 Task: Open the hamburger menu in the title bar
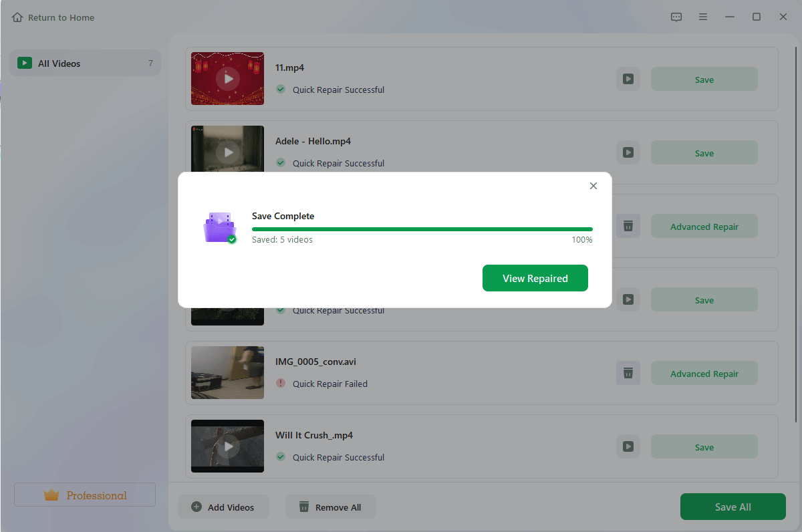coord(703,17)
